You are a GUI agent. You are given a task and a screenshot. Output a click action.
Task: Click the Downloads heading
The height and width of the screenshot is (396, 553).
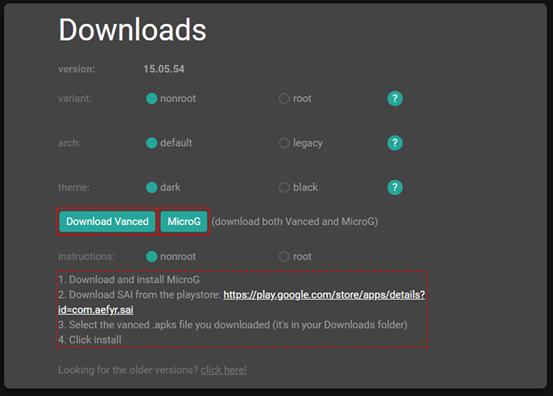pos(132,30)
